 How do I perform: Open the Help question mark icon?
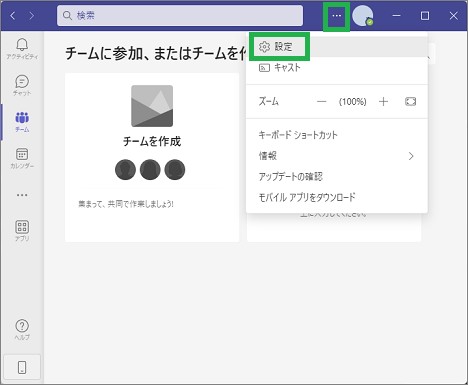[22, 330]
